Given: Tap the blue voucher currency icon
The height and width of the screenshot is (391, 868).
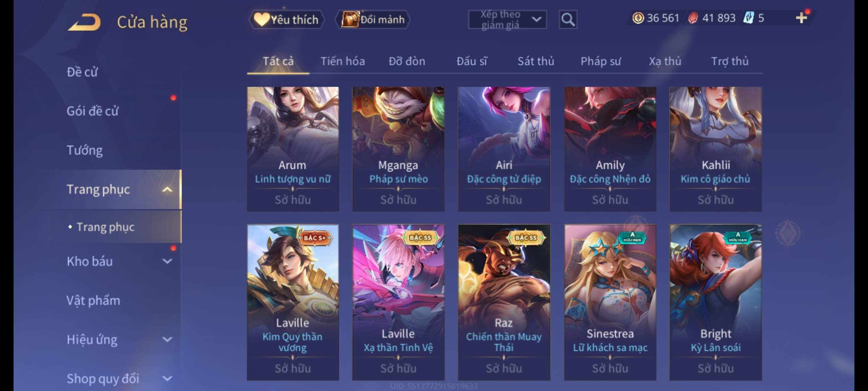Looking at the screenshot, I should (x=748, y=18).
